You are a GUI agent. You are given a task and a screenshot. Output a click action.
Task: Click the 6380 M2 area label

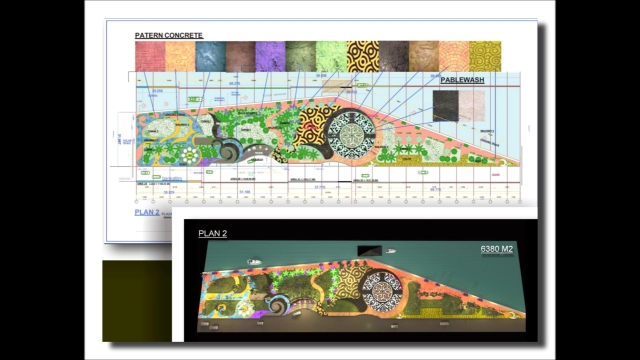pos(497,249)
